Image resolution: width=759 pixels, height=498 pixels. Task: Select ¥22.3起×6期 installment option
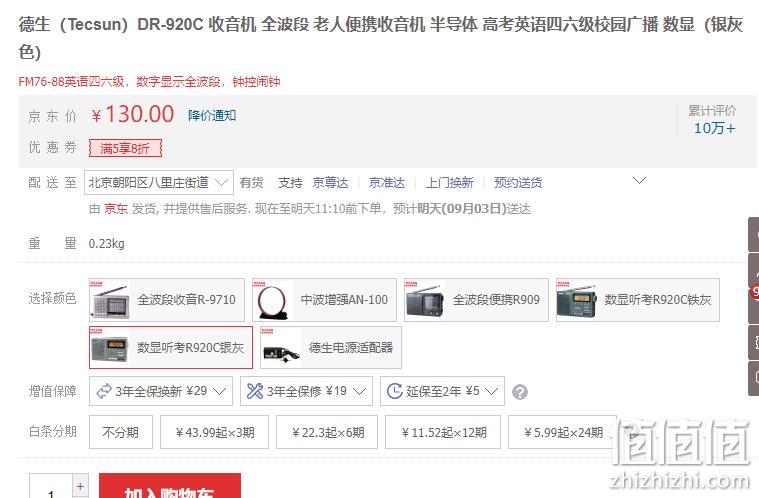click(x=327, y=432)
